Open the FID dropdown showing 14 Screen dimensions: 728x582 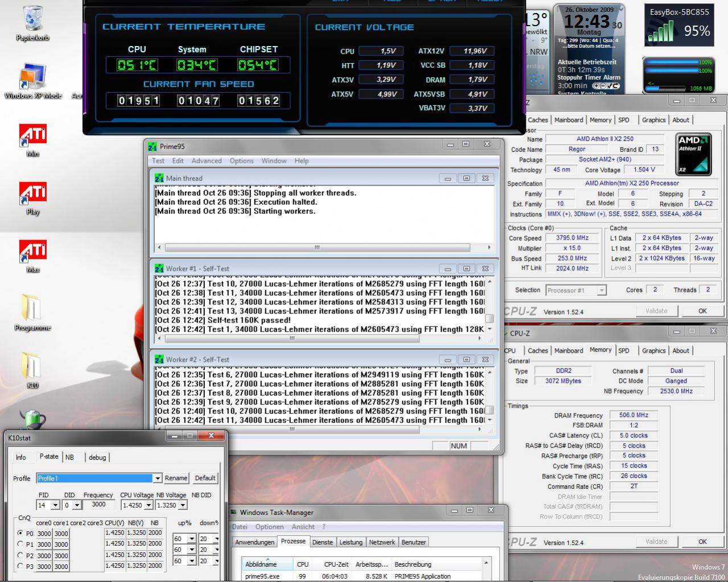coord(55,505)
